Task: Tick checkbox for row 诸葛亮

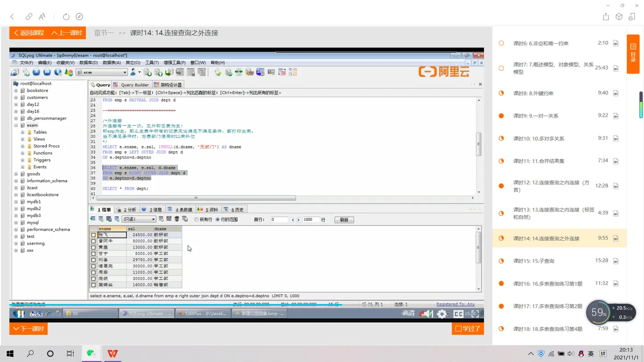Action: 93,266
